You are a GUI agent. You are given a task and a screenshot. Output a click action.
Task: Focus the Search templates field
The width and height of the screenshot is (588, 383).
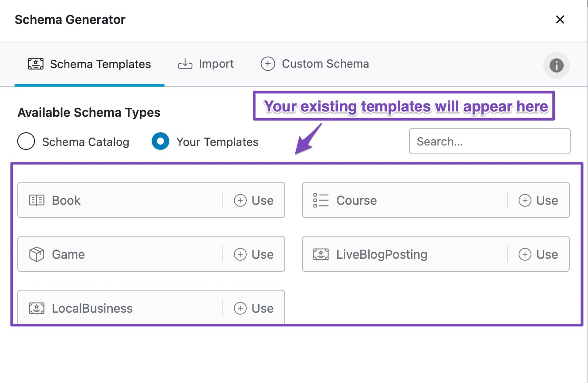pyautogui.click(x=489, y=141)
